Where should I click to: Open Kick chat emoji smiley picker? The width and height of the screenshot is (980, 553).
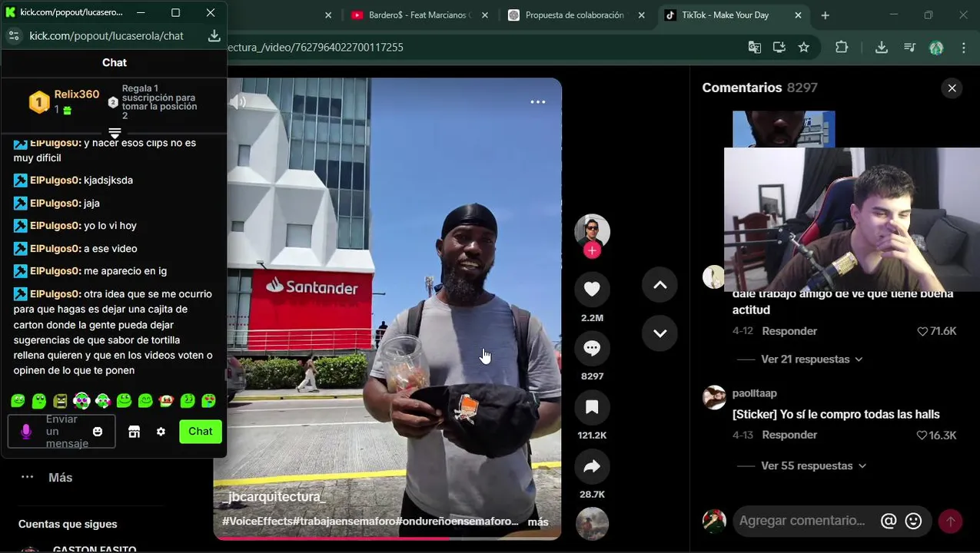(98, 432)
